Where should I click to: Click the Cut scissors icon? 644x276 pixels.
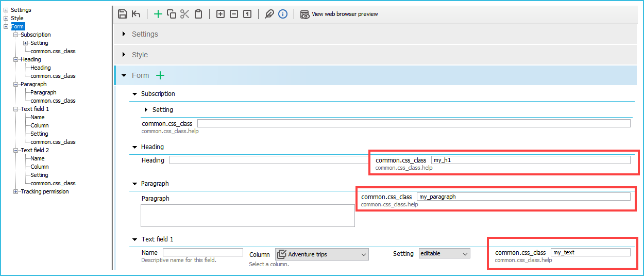pos(185,14)
